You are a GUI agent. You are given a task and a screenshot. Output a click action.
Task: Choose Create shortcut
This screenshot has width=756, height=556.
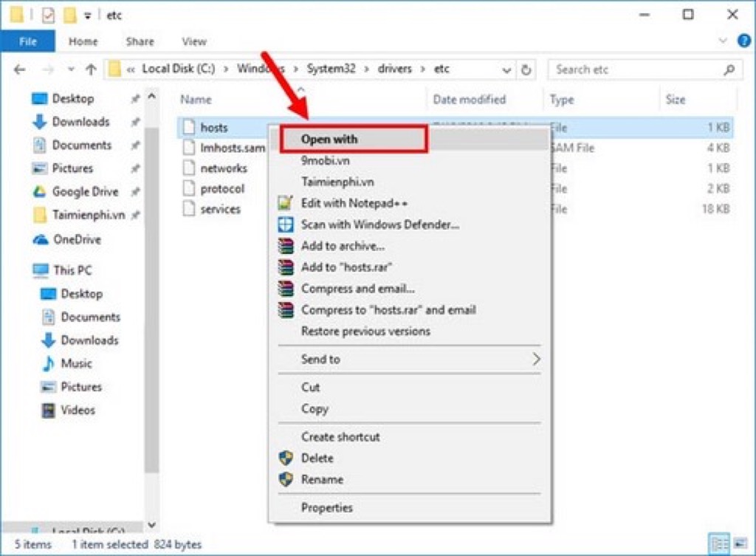click(x=340, y=437)
